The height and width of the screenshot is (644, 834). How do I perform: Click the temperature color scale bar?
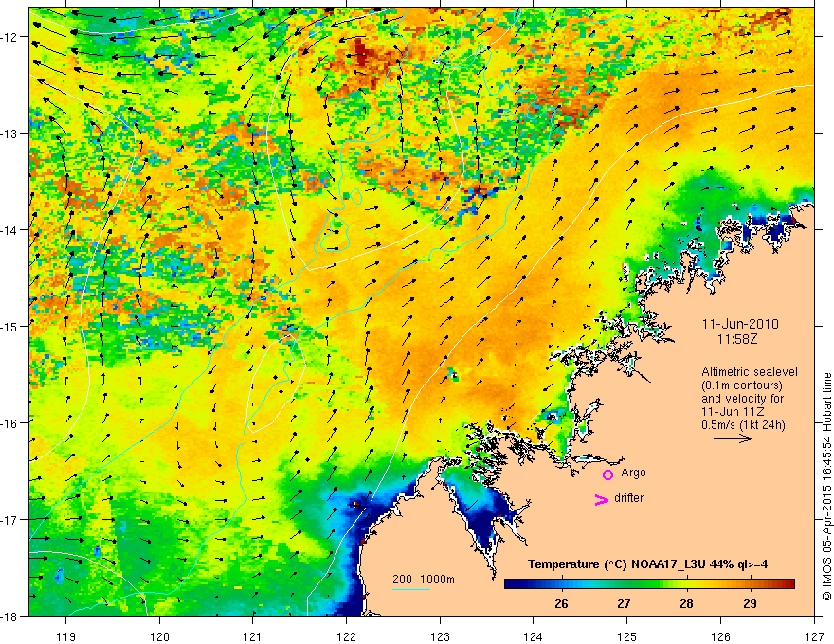point(649,583)
